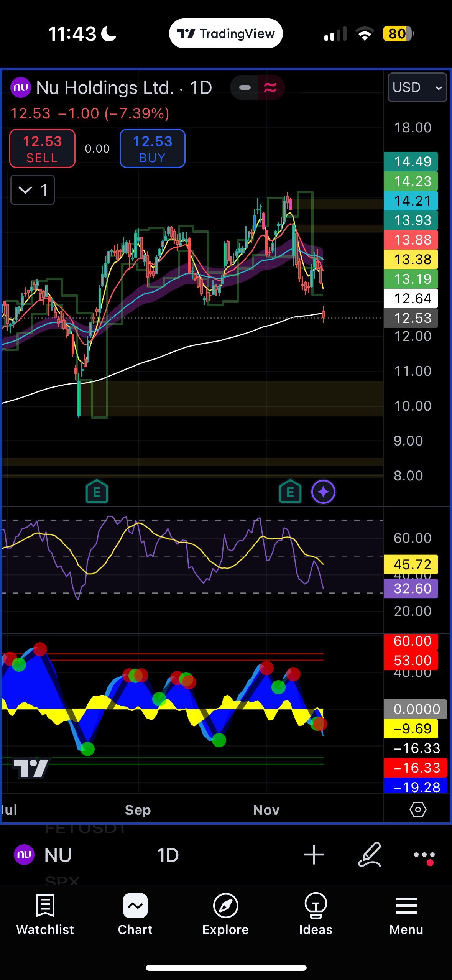Tap the -9.69 yellow oscillator label
This screenshot has height=980, width=452.
pyautogui.click(x=411, y=728)
